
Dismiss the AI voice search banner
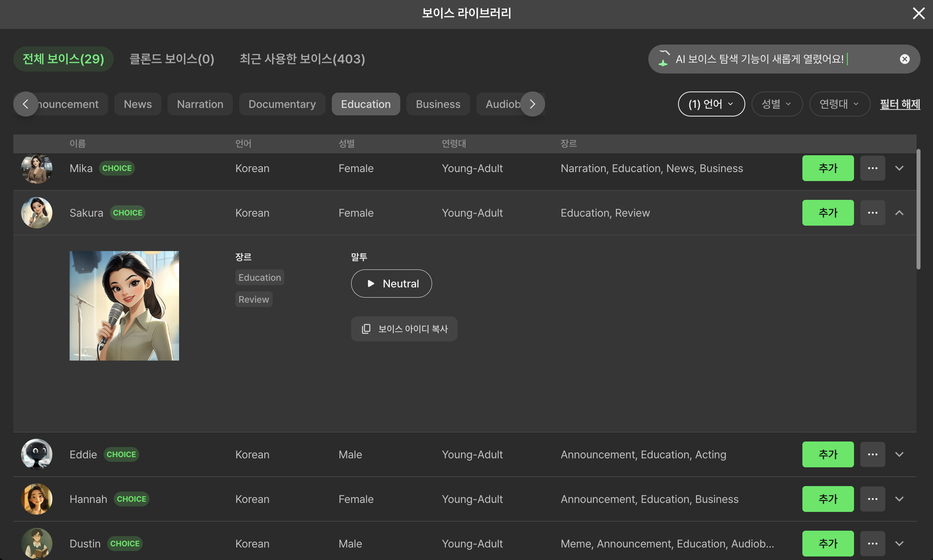904,59
